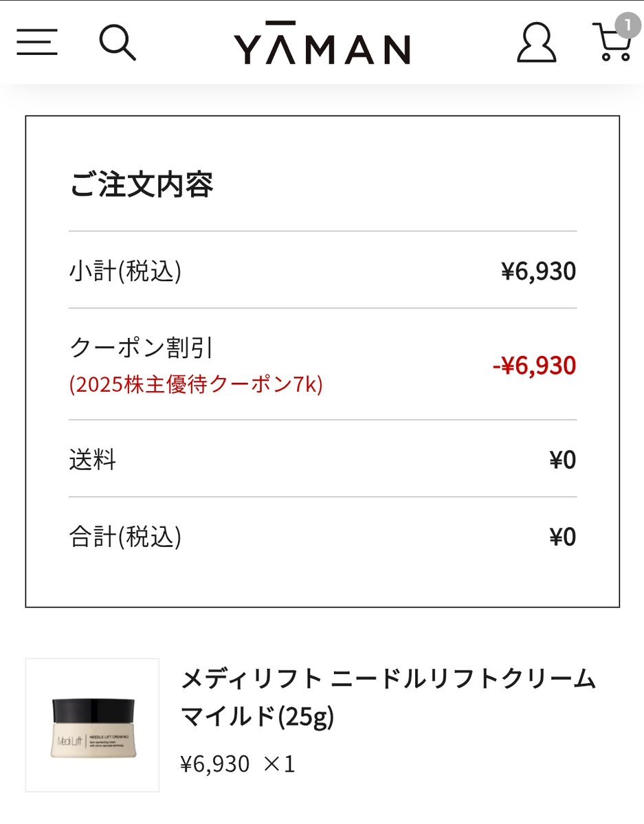
Task: Open the Medi Lift cream product thumbnail
Action: (92, 725)
